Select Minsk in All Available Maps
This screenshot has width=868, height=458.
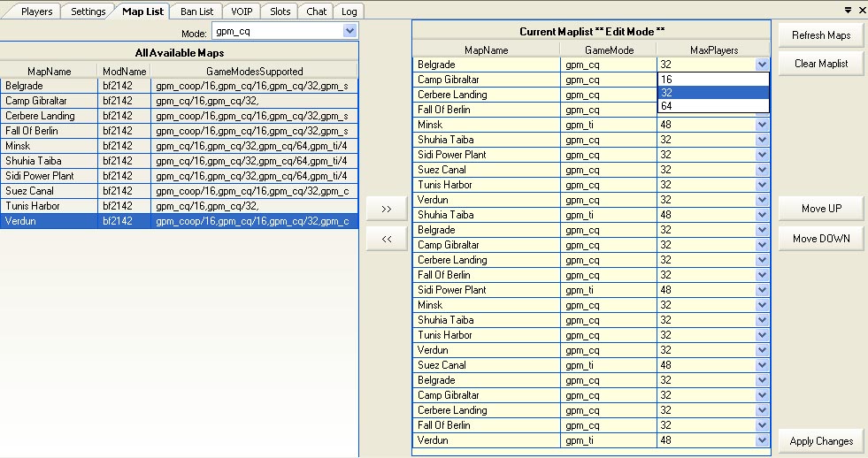tap(180, 146)
